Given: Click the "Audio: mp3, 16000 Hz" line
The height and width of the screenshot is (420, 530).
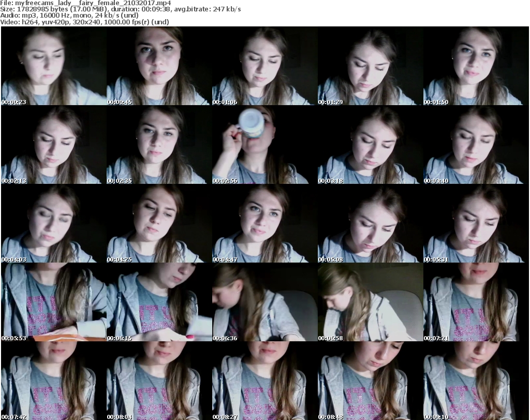Looking at the screenshot, I should (69, 16).
